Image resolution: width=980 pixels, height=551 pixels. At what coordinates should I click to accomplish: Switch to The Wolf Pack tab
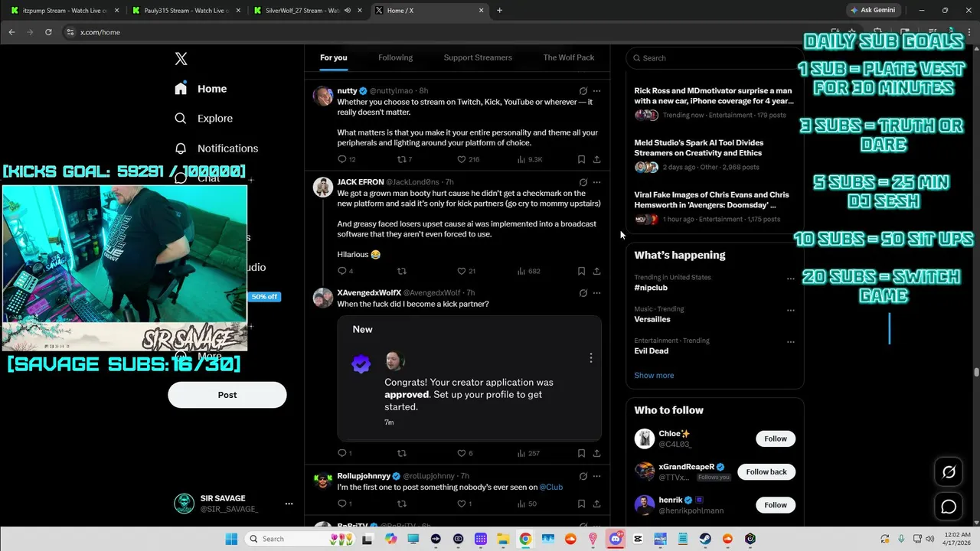click(x=569, y=57)
